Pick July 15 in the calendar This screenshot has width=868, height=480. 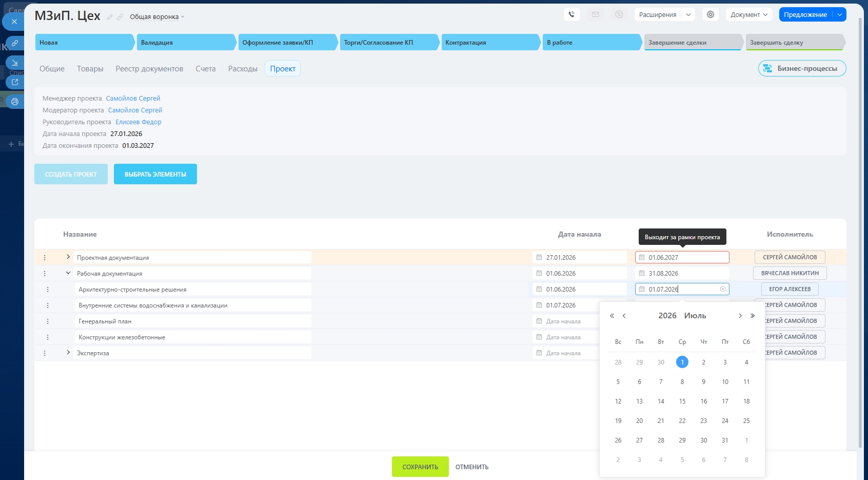(682, 401)
